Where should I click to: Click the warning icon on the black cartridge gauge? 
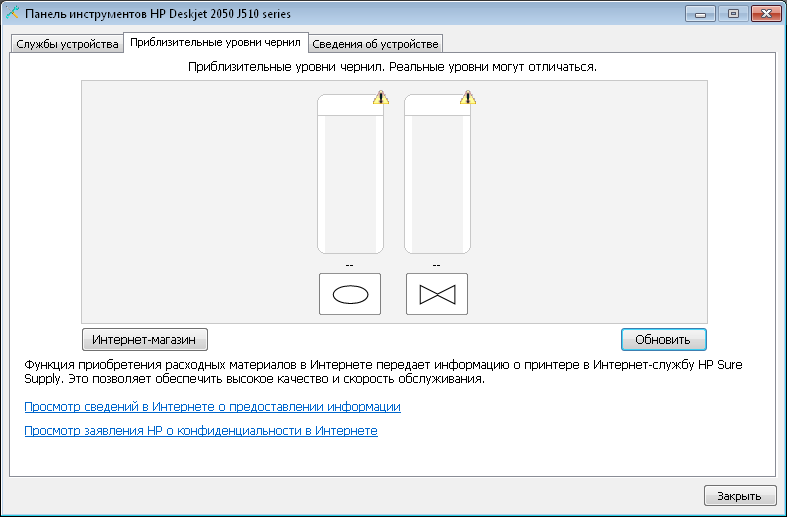381,97
